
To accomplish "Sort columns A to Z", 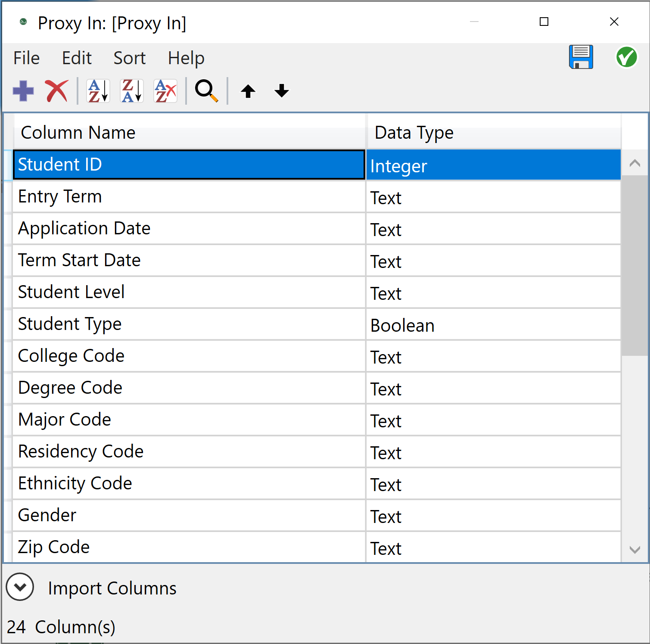I will (97, 90).
